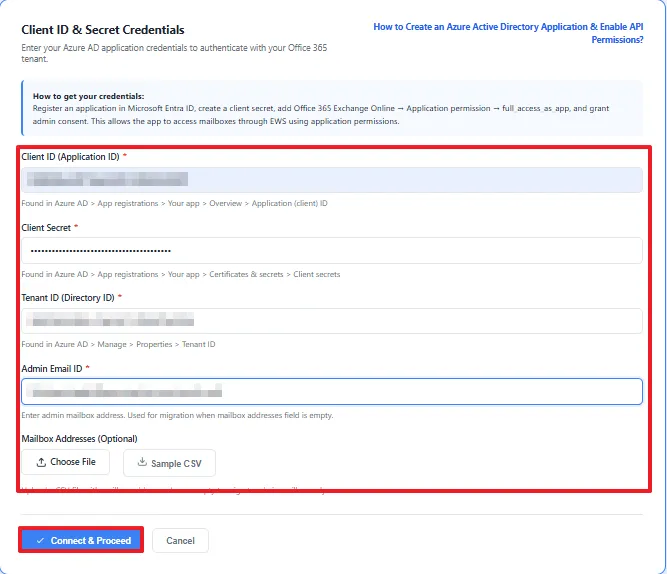Focus the Client ID (Application ID) input field
Viewport: 667px width, 574px height.
coord(332,180)
